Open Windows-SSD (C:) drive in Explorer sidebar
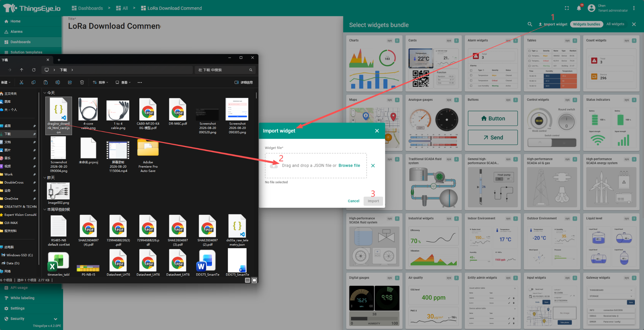Viewport: 644px width, 330px height. click(19, 255)
